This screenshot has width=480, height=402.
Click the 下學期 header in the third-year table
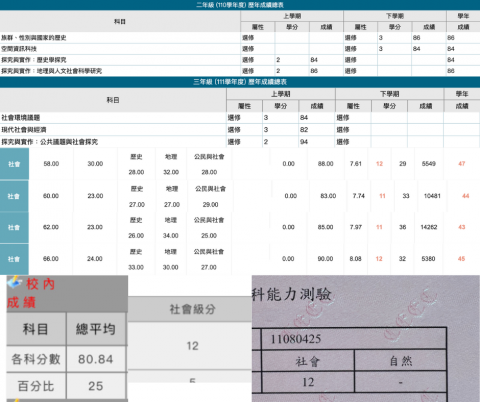click(390, 94)
